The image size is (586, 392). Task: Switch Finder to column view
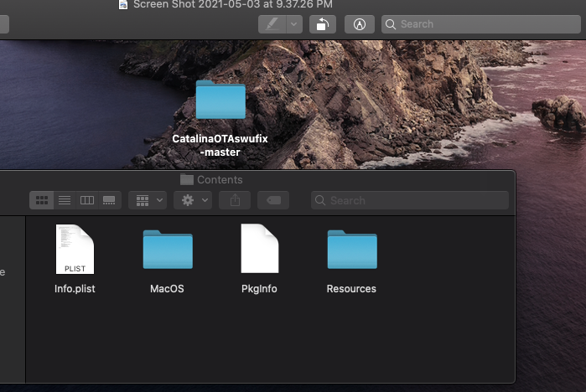click(86, 200)
